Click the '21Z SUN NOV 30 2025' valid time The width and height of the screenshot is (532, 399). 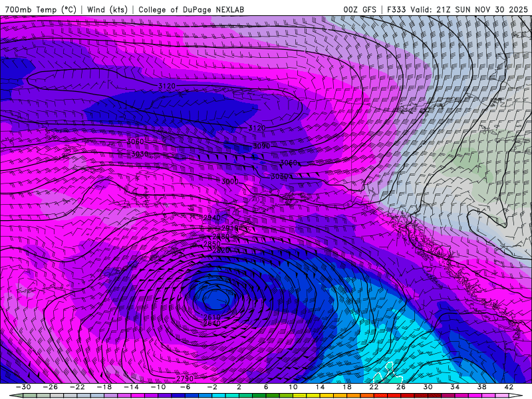click(x=482, y=9)
